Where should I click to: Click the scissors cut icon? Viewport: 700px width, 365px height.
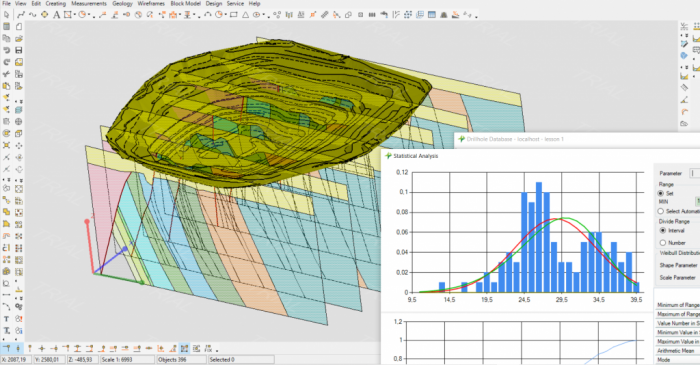pos(7,74)
